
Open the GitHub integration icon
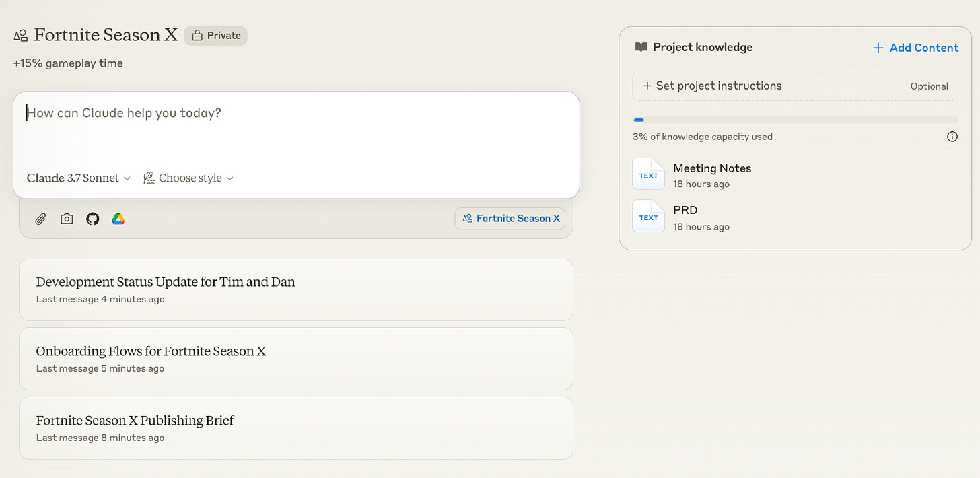[x=93, y=219]
